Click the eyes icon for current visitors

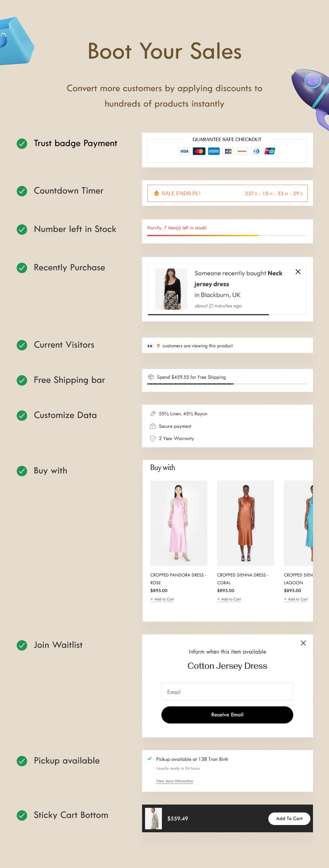pyautogui.click(x=150, y=346)
